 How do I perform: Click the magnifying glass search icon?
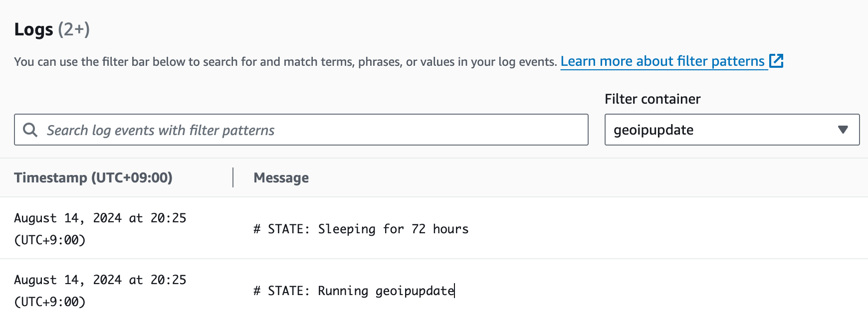click(30, 130)
